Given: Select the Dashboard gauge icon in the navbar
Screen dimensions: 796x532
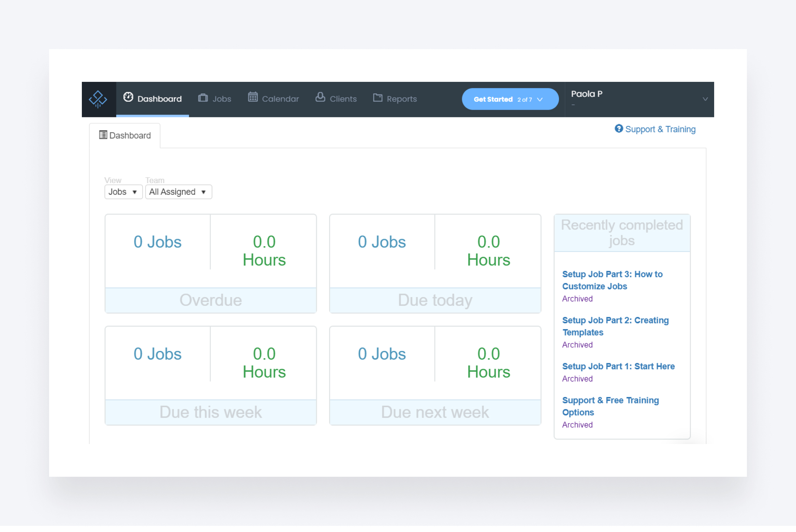Looking at the screenshot, I should pos(128,97).
